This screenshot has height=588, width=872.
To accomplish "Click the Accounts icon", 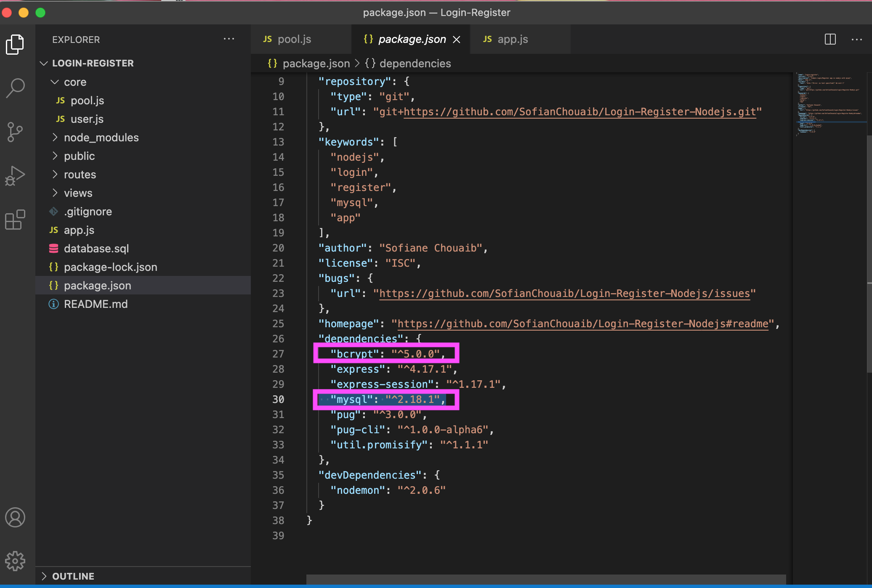I will click(15, 517).
